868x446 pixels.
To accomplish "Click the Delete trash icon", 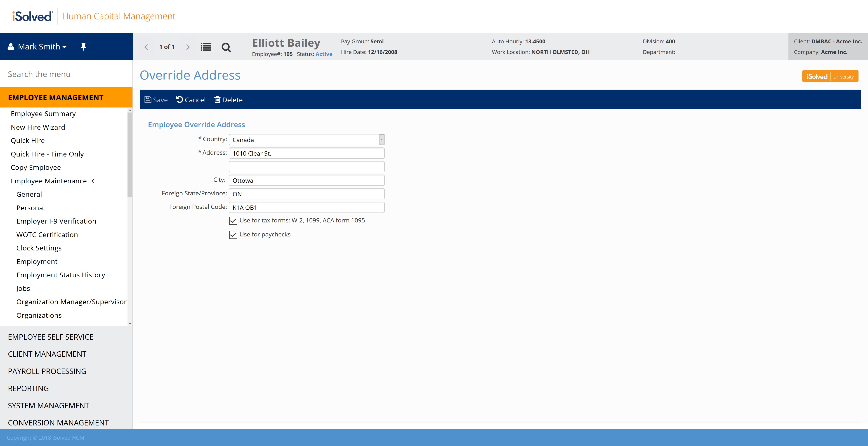I will (x=217, y=100).
